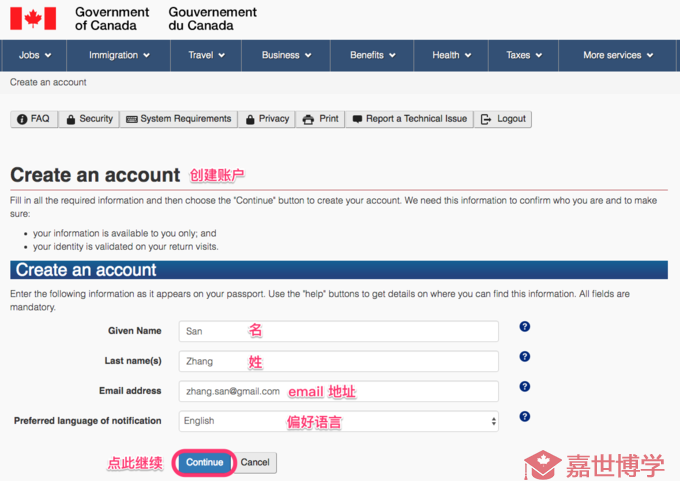Click the FAQ toolbar button

[x=33, y=119]
